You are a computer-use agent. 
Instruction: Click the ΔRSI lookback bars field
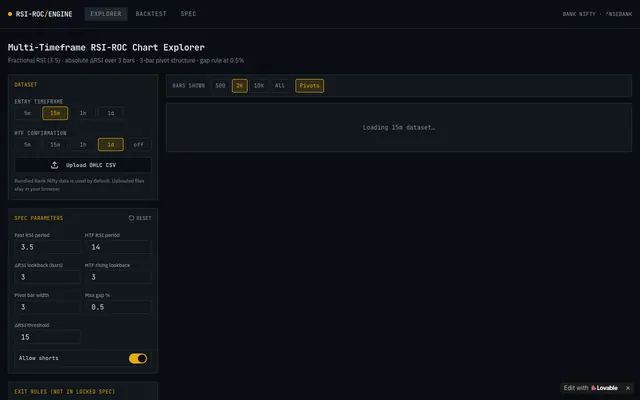pos(48,277)
